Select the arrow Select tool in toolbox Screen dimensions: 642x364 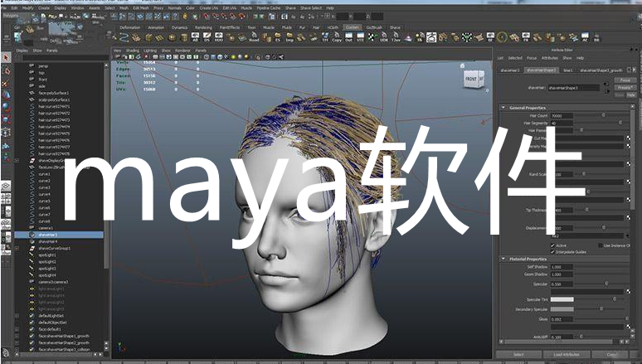click(x=6, y=58)
